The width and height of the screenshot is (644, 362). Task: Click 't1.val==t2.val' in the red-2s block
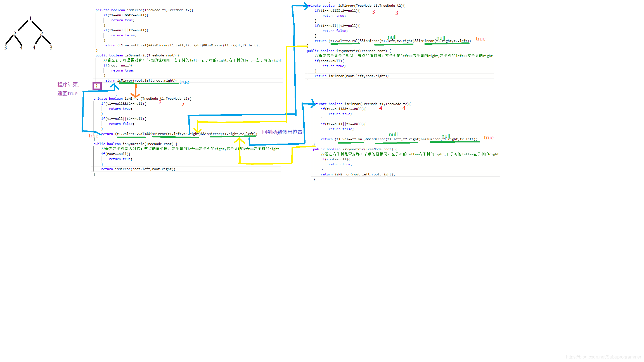click(x=131, y=134)
